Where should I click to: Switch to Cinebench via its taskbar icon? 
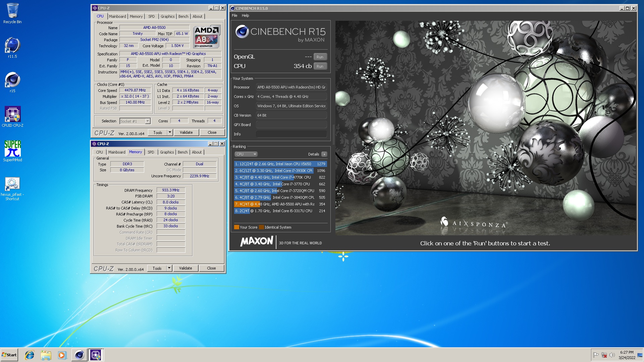[x=79, y=355]
